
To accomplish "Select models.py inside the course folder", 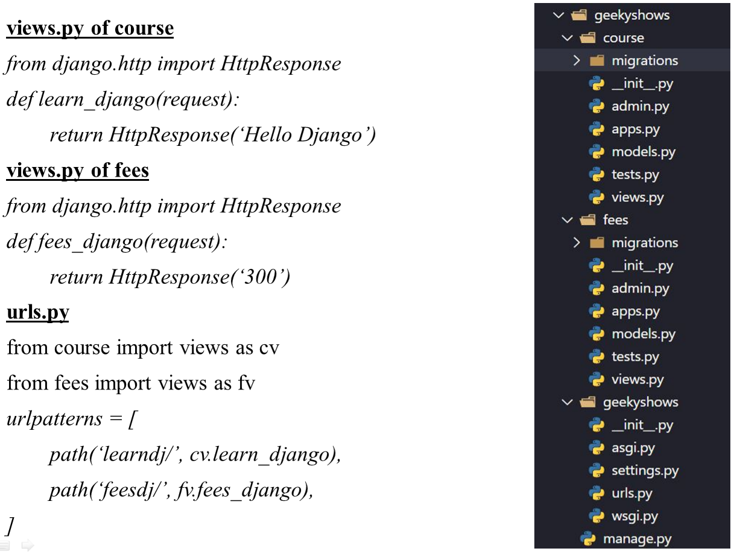I will [x=643, y=152].
